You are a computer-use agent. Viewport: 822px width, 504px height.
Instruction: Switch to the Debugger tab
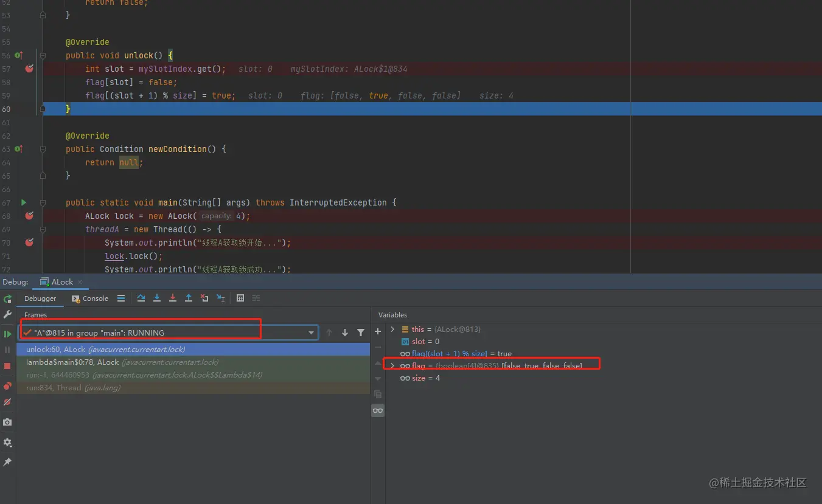tap(40, 299)
